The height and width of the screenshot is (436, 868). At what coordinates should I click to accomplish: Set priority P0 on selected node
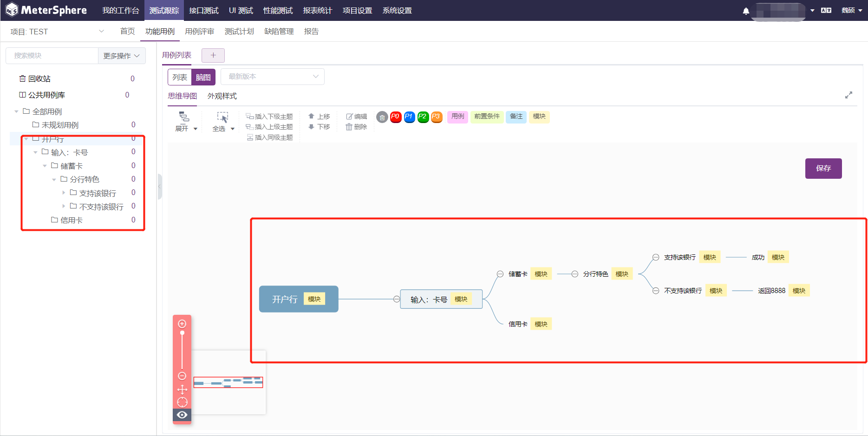pyautogui.click(x=395, y=117)
